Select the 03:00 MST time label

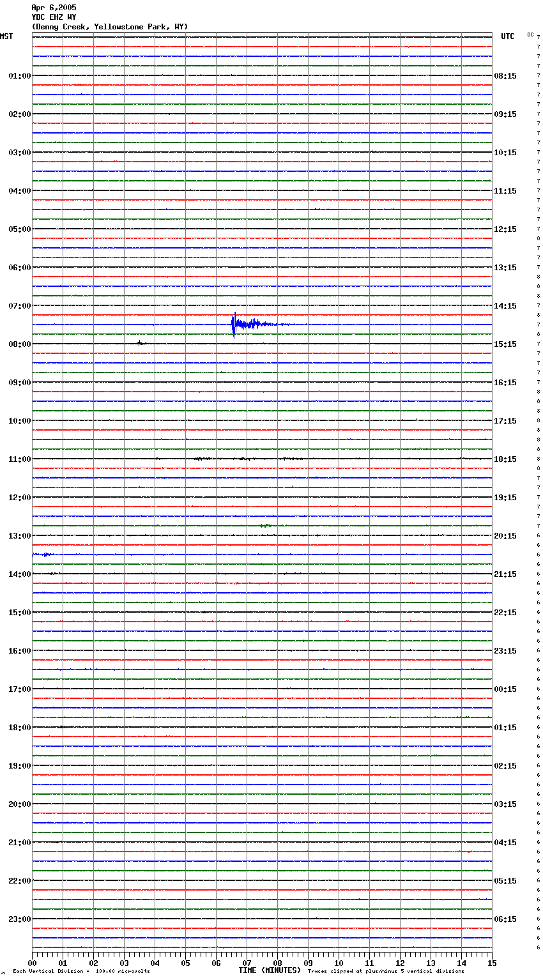(20, 153)
